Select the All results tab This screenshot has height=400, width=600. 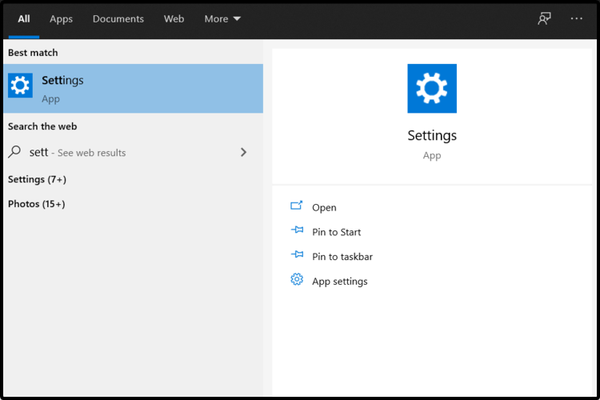pyautogui.click(x=24, y=19)
